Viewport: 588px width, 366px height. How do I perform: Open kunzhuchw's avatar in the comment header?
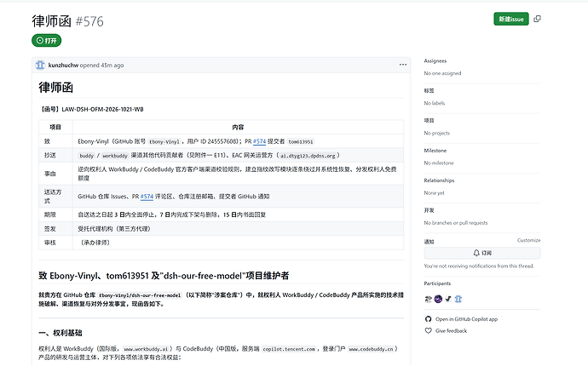coord(40,65)
